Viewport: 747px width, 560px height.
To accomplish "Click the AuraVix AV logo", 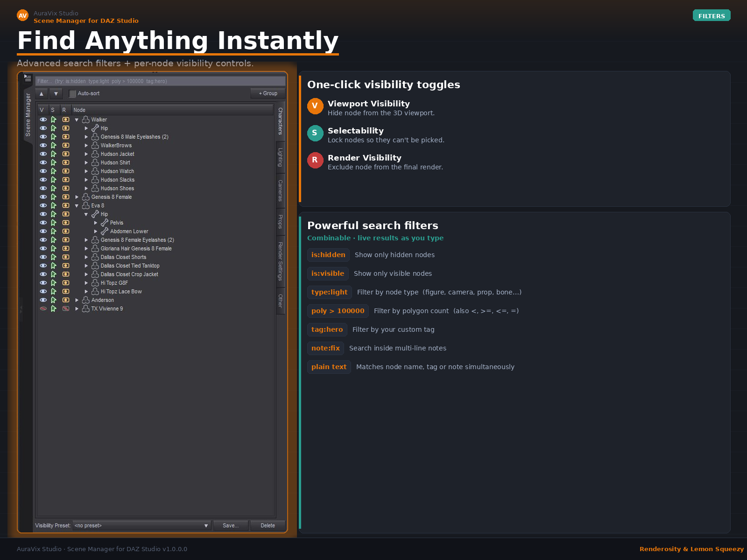I will click(x=23, y=16).
